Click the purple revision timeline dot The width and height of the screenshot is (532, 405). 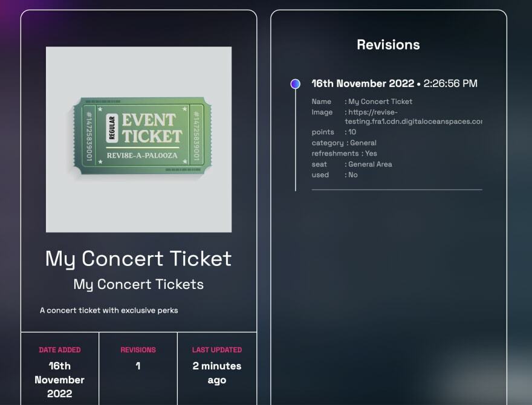295,84
